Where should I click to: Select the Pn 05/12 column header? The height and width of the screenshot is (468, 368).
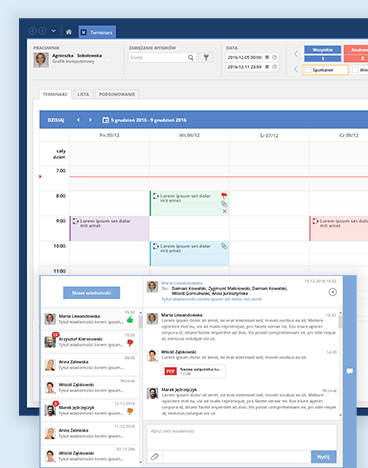[x=109, y=135]
